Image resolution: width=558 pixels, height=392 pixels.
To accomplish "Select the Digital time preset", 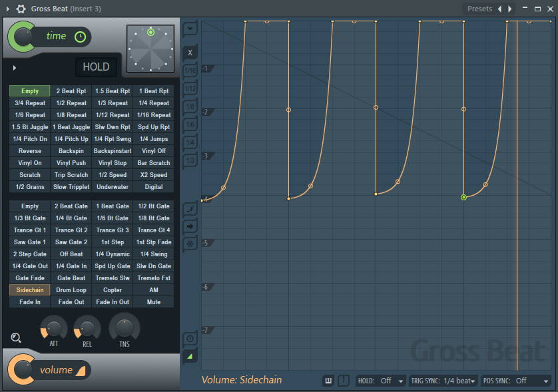I will coord(154,187).
